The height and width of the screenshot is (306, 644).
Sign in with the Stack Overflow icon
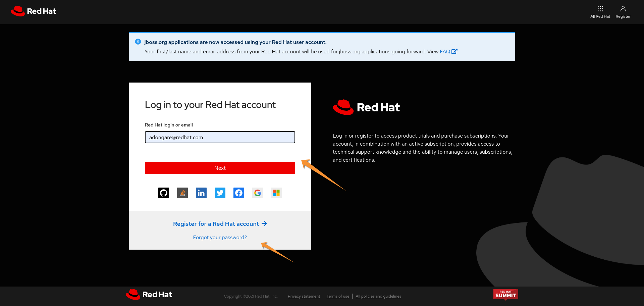[x=182, y=193]
